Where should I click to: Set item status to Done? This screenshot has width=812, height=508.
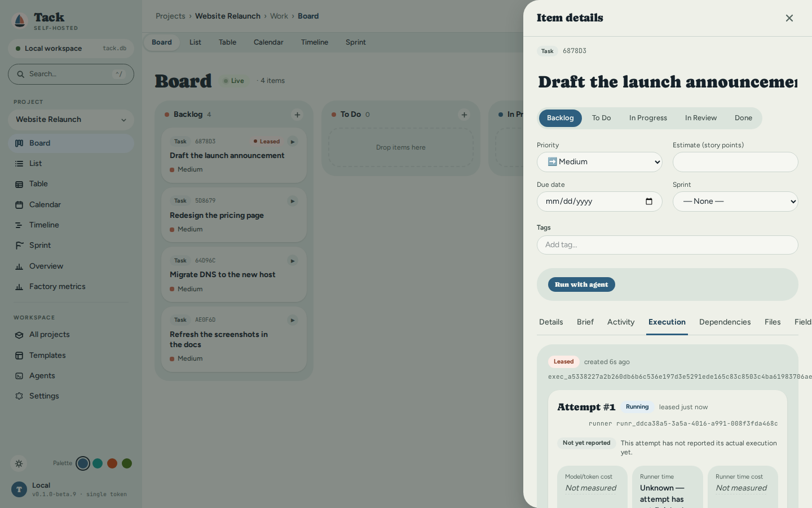[x=743, y=118]
